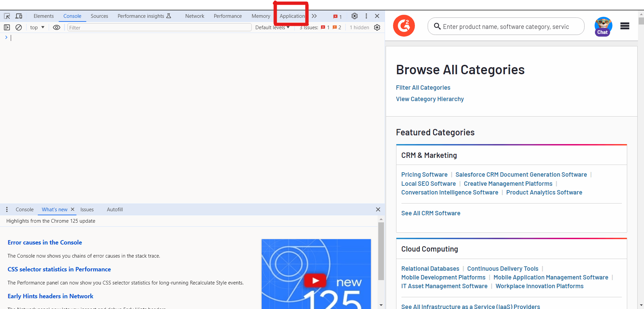The width and height of the screenshot is (644, 309).
Task: Open Default levels dropdown
Action: coord(272,28)
